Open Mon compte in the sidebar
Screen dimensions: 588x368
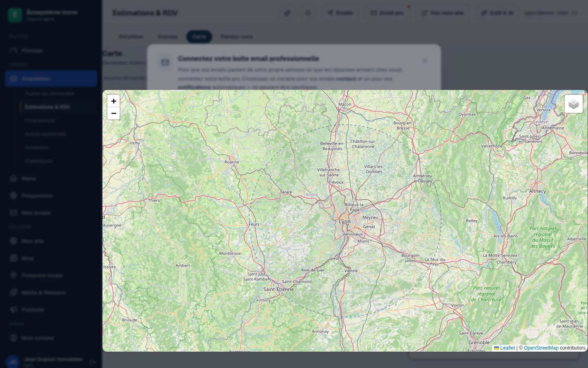(x=51, y=338)
